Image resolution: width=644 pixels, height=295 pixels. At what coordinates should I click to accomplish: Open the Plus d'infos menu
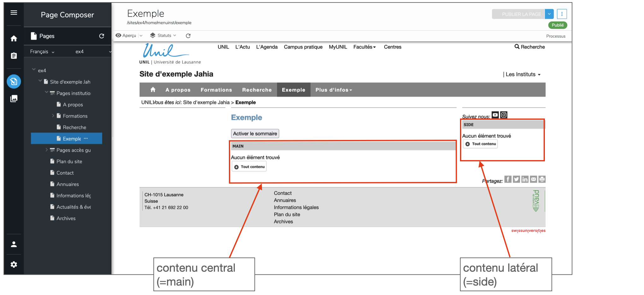click(333, 90)
